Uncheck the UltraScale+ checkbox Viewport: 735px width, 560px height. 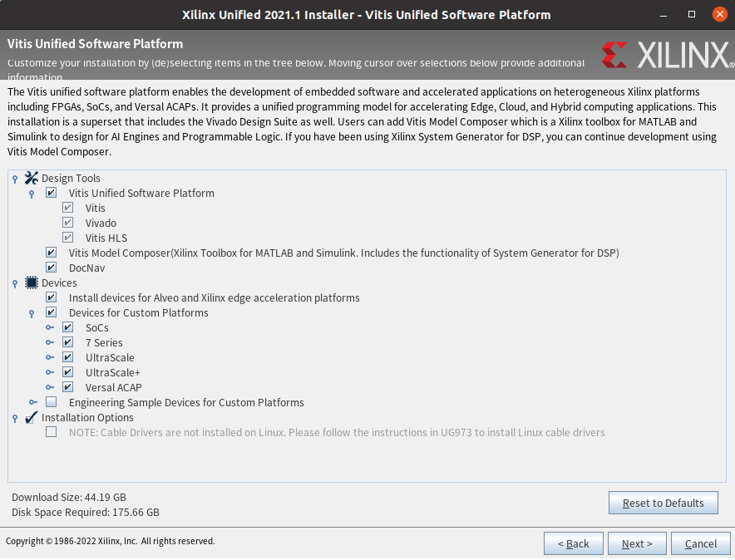click(x=68, y=372)
